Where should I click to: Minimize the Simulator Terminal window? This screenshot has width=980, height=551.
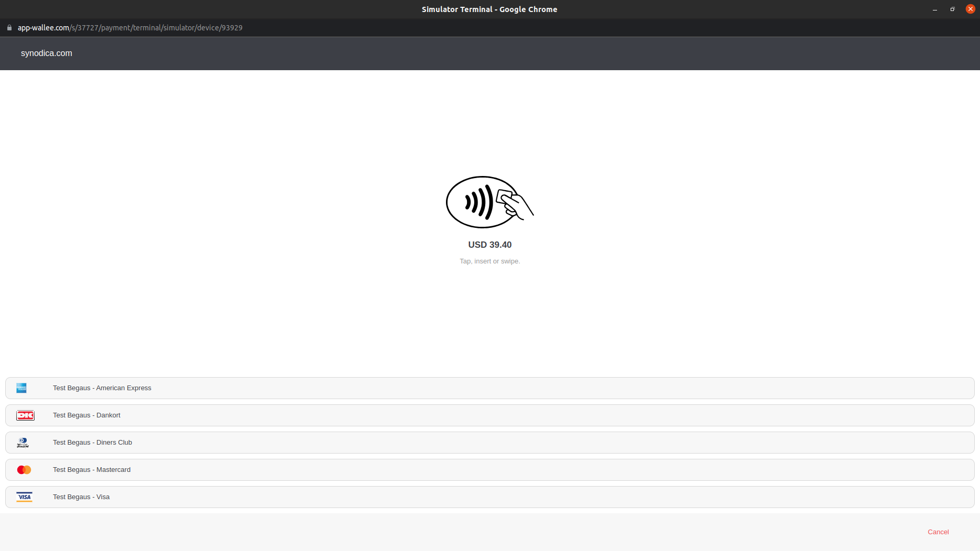[x=935, y=9]
